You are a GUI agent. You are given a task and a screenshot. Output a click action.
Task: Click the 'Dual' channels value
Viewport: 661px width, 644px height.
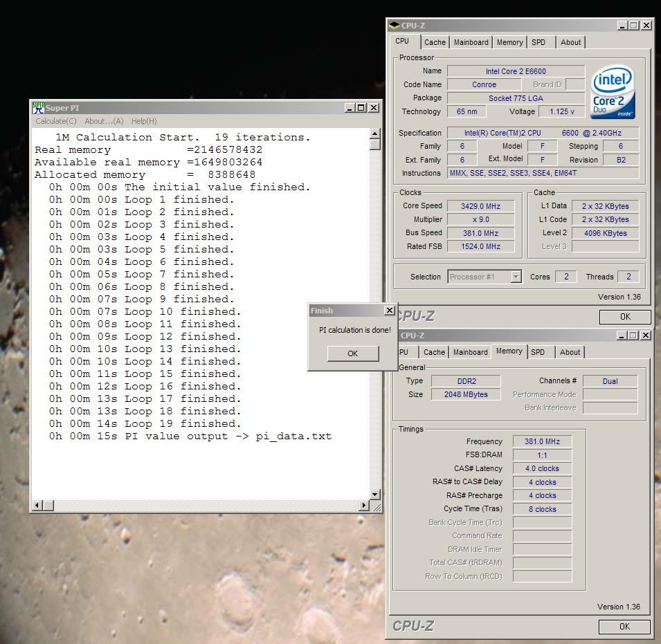(610, 381)
